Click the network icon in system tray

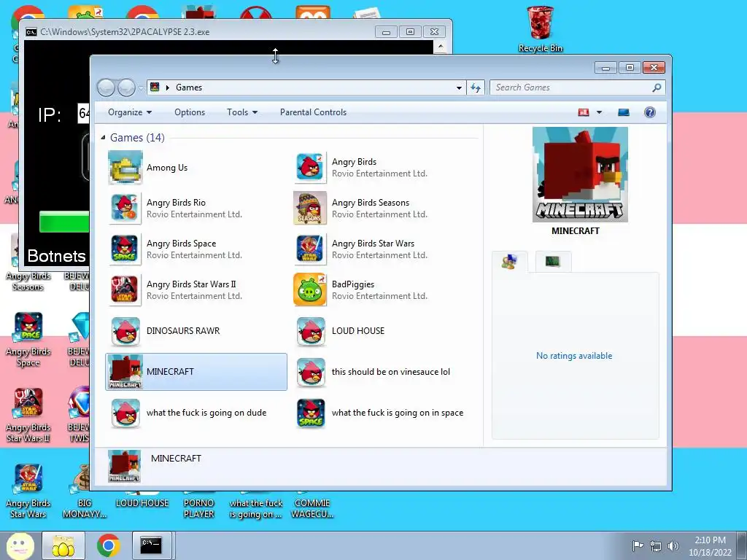656,545
